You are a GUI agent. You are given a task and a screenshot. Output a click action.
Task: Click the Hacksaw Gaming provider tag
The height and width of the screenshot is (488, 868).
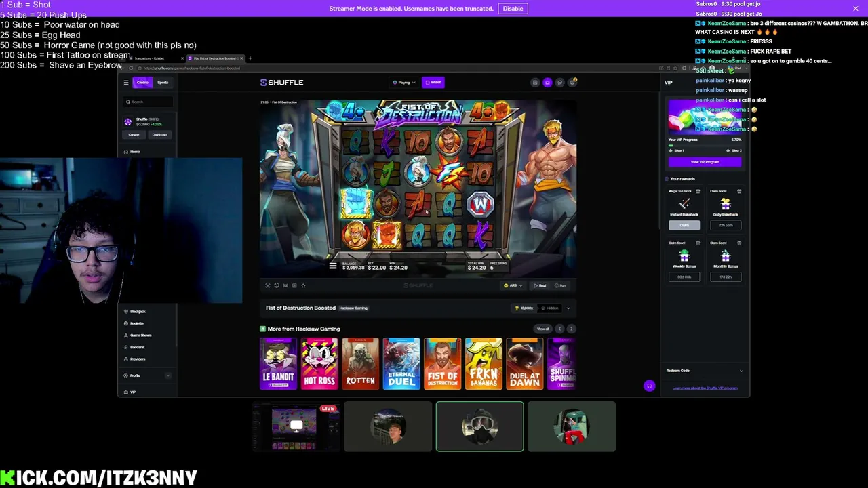point(353,308)
